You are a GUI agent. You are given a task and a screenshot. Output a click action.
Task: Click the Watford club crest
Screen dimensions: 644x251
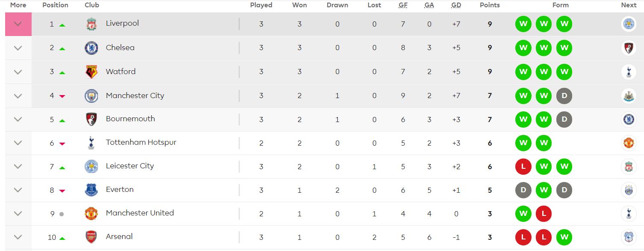click(91, 72)
